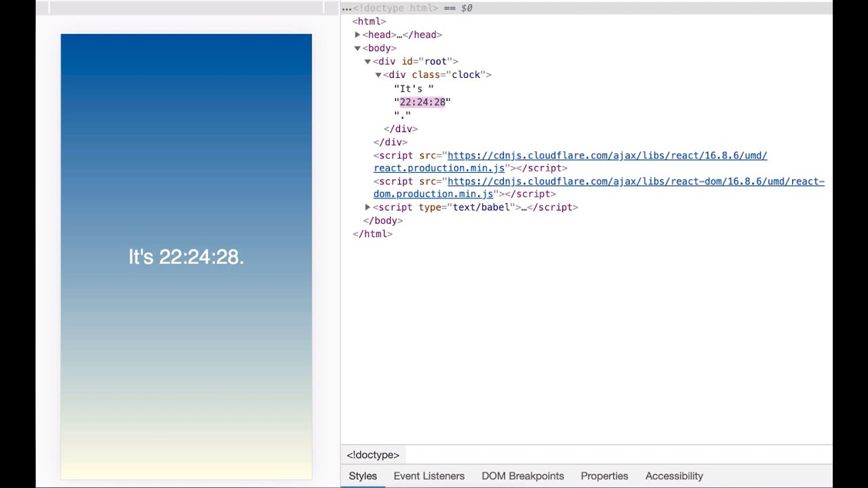
Task: Collapse the clock div element
Action: (378, 75)
